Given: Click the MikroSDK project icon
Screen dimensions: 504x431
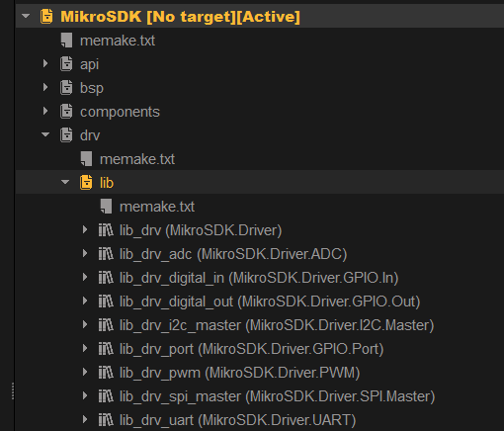Looking at the screenshot, I should click(46, 16).
